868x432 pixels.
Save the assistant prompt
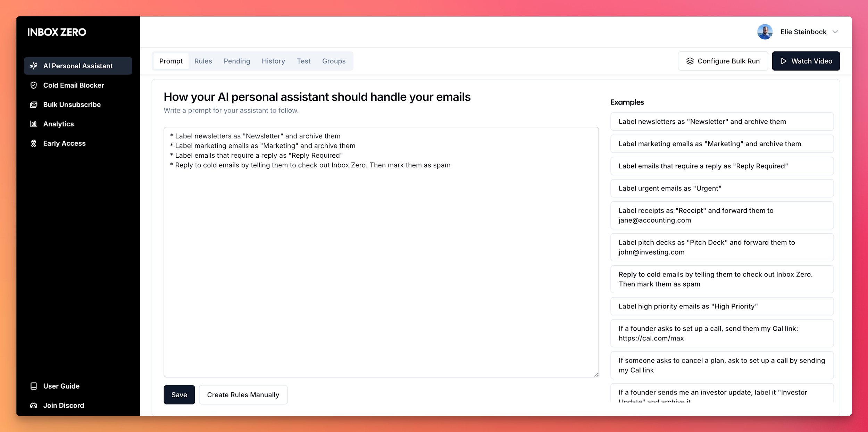click(179, 394)
